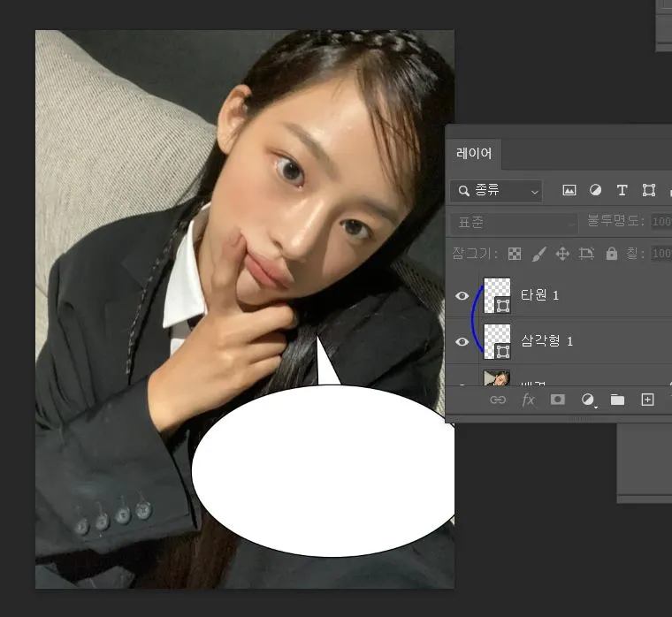672x617 pixels.
Task: Open the fx layer style menu
Action: coord(528,400)
